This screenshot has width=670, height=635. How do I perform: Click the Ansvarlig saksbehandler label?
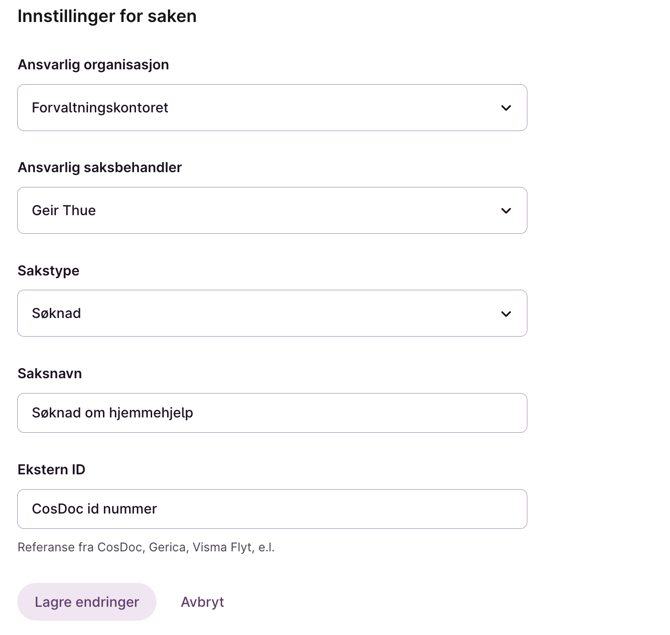(99, 168)
